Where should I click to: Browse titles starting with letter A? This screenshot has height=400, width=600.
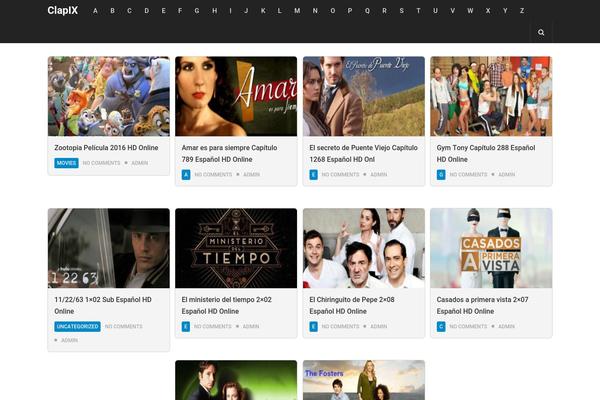coord(95,11)
